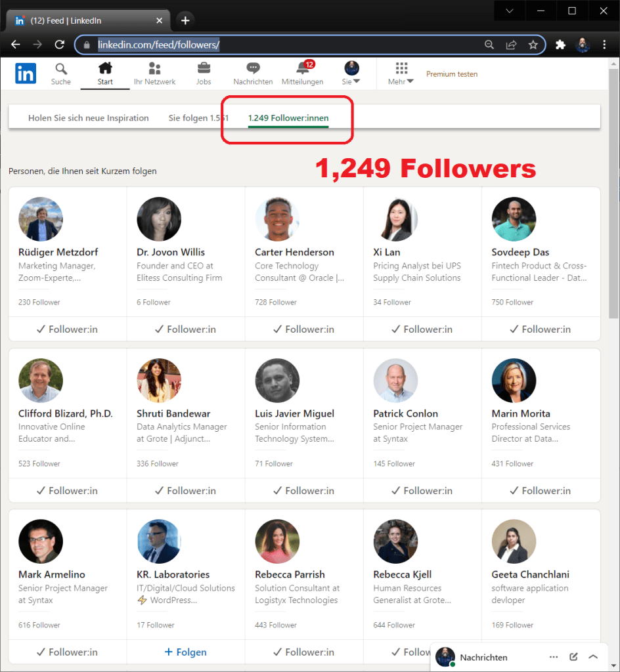This screenshot has width=620, height=672.
Task: Click the Premium testen link
Action: [x=452, y=74]
